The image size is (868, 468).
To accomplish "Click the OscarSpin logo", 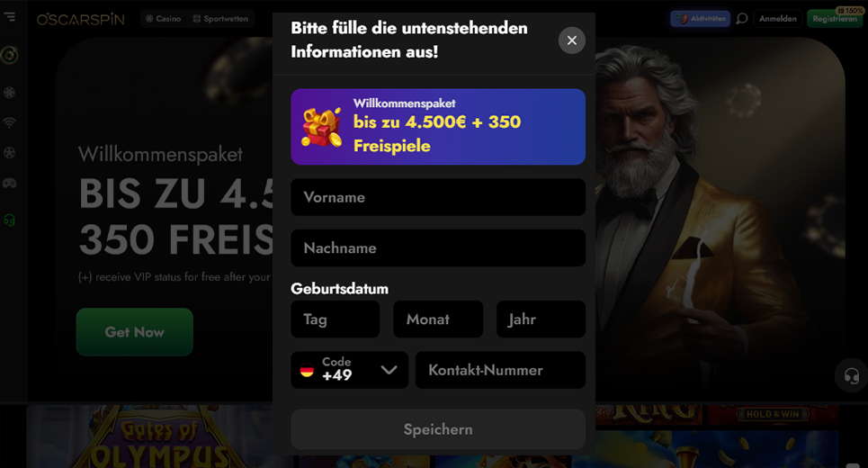I will pyautogui.click(x=81, y=19).
